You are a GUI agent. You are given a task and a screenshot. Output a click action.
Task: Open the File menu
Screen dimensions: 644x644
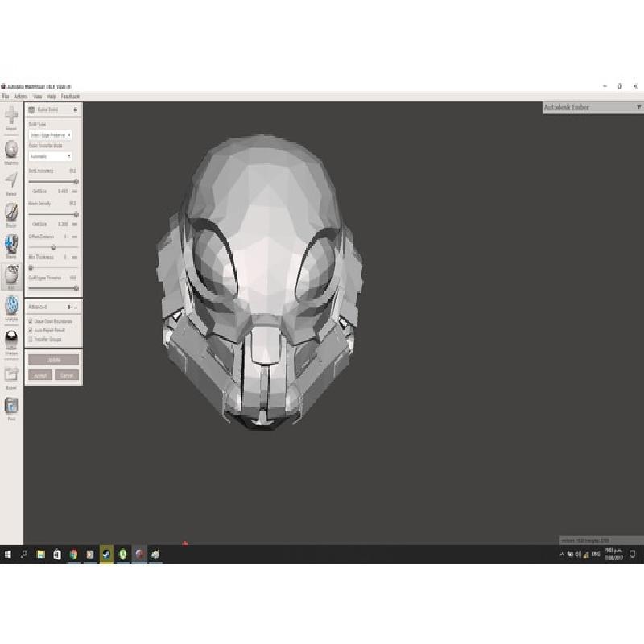(6, 97)
